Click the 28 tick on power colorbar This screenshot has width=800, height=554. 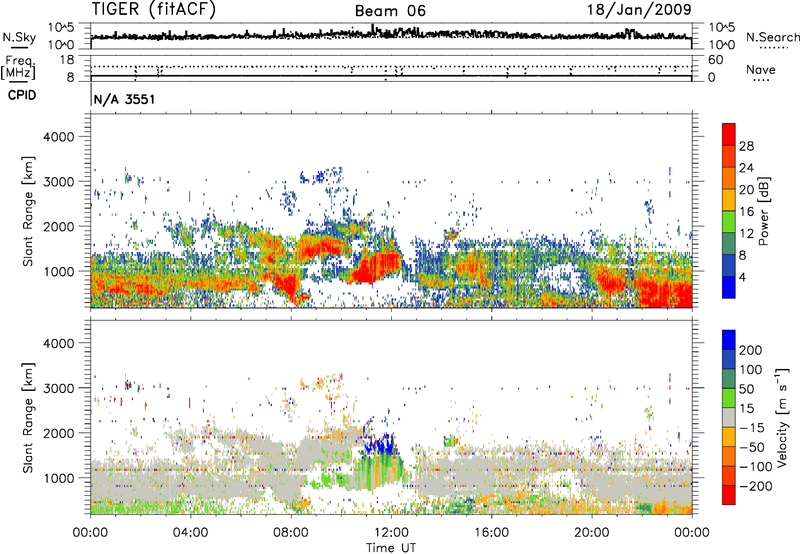click(746, 146)
